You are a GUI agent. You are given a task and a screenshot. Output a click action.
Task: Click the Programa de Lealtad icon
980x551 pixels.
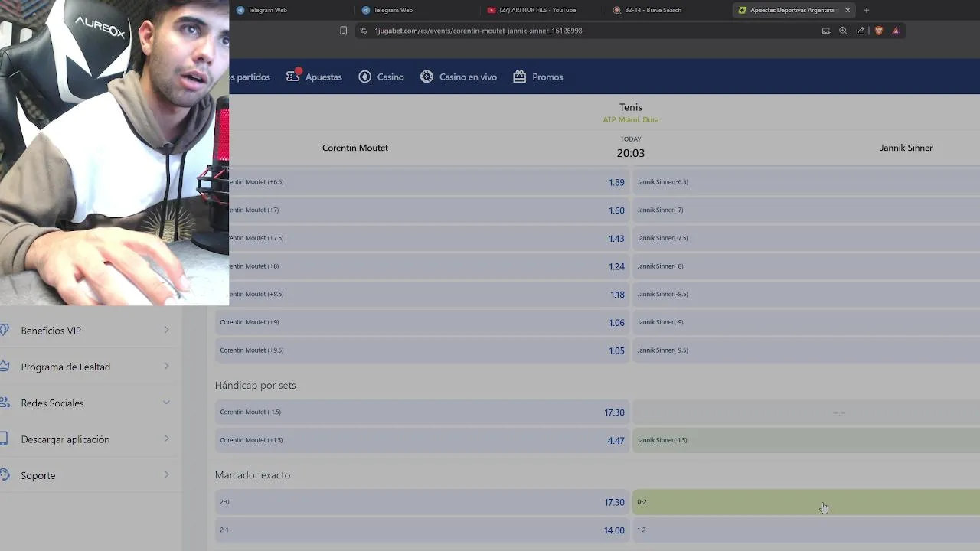coord(4,367)
